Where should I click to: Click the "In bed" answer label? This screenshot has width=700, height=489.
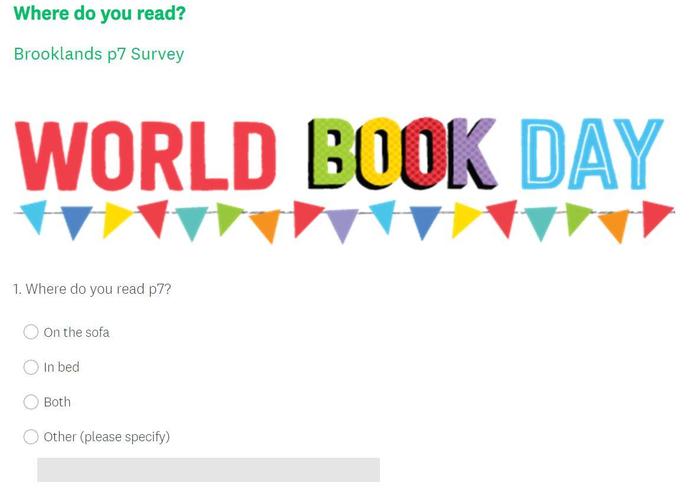[61, 367]
